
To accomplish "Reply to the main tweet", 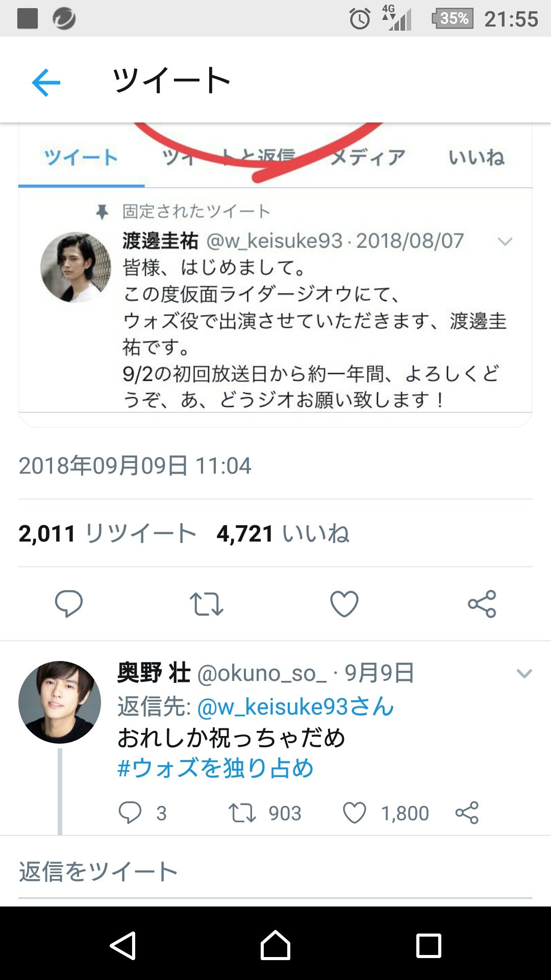I will [x=69, y=604].
